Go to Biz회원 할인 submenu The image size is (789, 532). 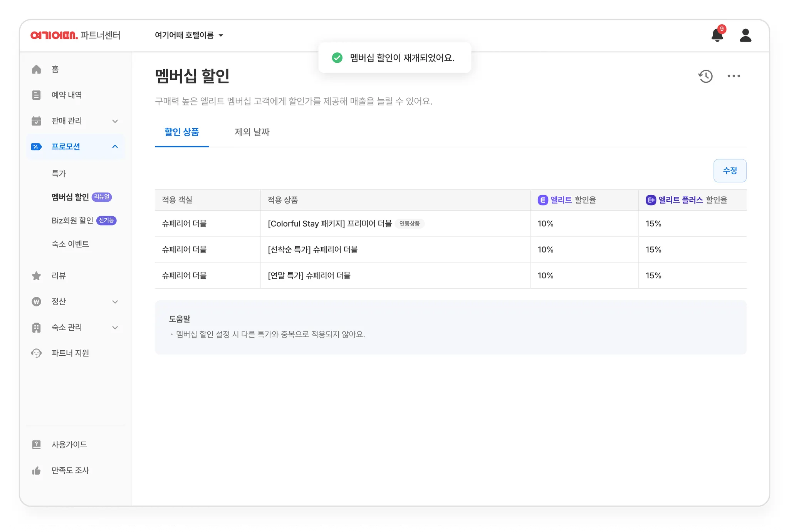(x=72, y=221)
